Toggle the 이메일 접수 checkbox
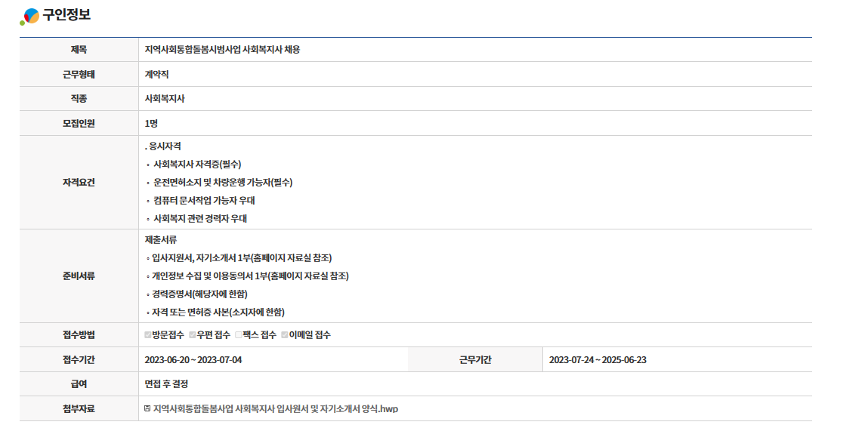 (285, 335)
